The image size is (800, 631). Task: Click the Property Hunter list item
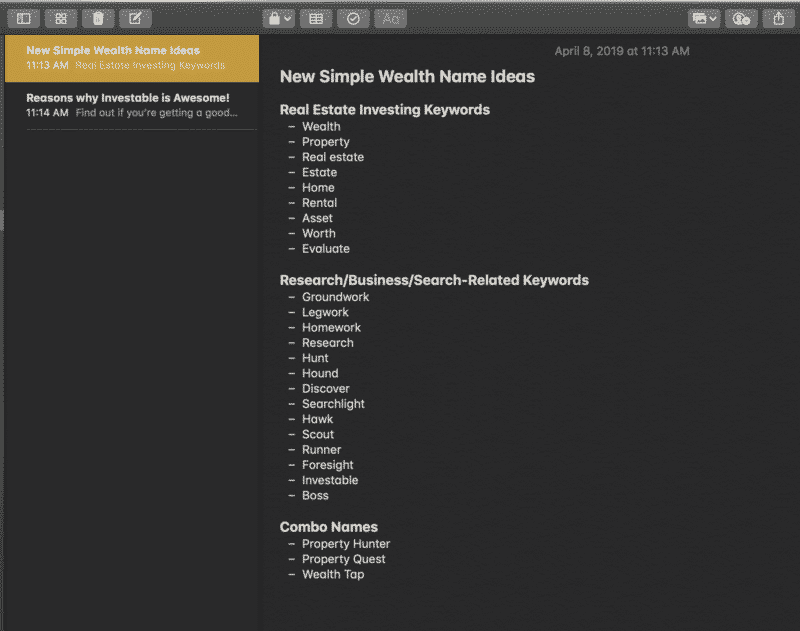tap(346, 544)
